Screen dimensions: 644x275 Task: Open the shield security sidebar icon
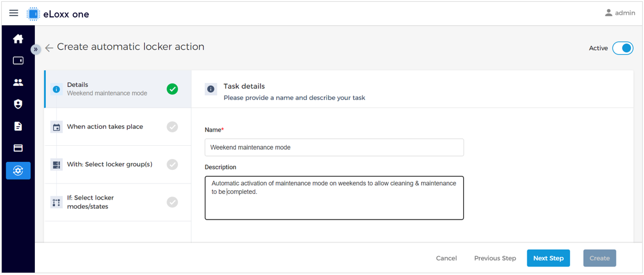pos(18,104)
